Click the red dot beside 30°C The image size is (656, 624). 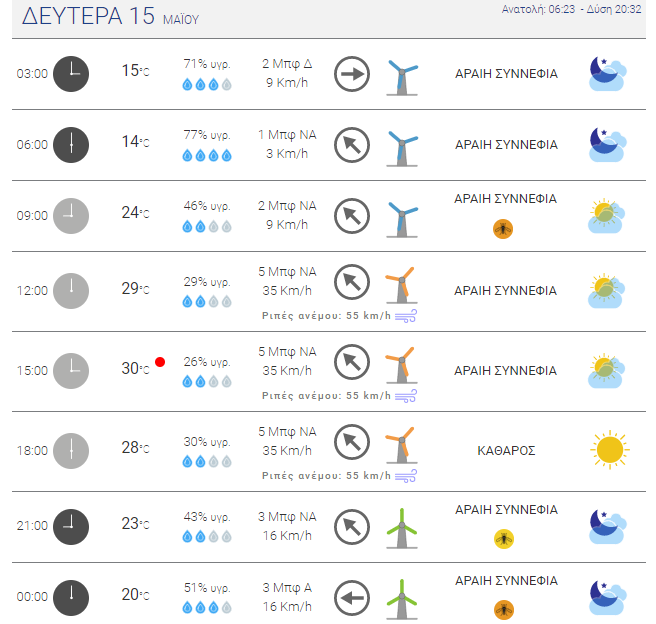160,362
